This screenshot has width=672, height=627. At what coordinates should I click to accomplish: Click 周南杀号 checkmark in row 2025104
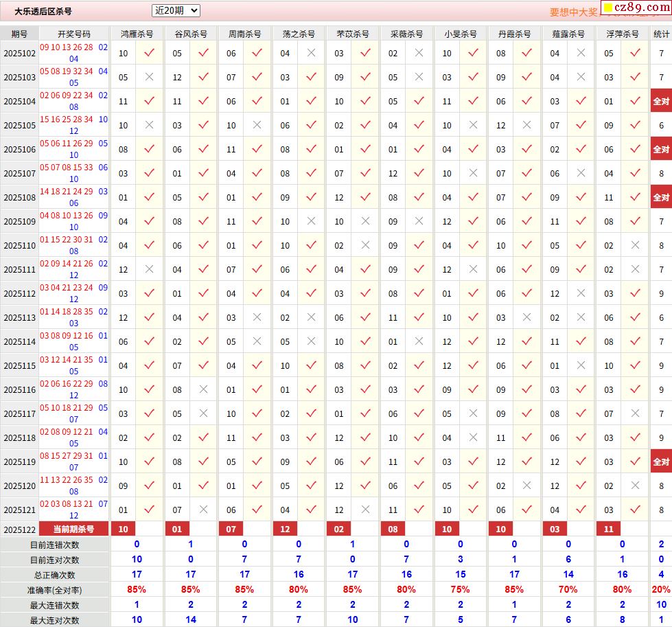point(257,102)
